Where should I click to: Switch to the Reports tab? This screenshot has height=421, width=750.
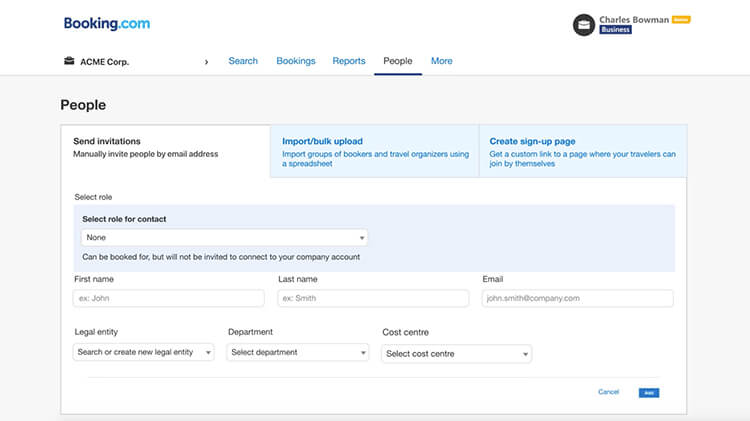point(349,61)
